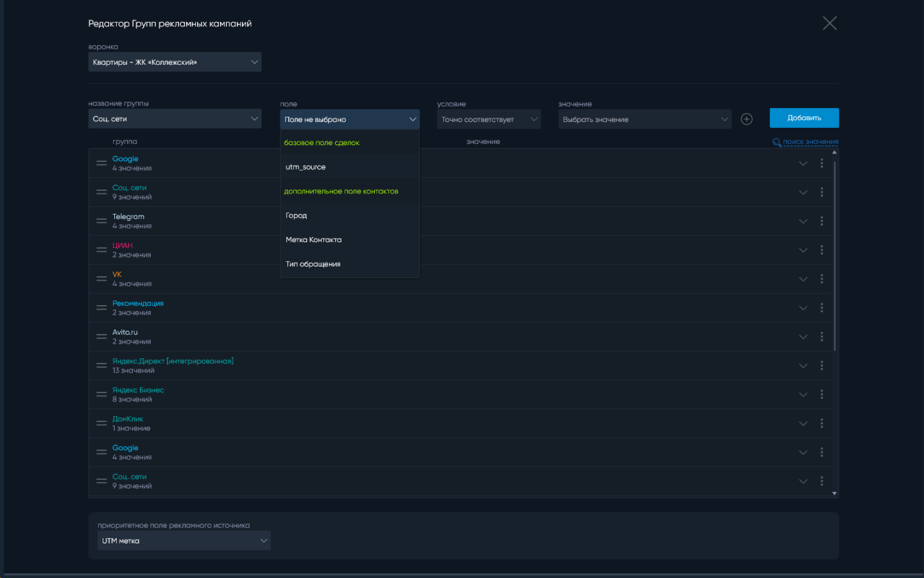Choose 'Метка Контакта' option in dropdown
This screenshot has width=924, height=578.
(314, 240)
